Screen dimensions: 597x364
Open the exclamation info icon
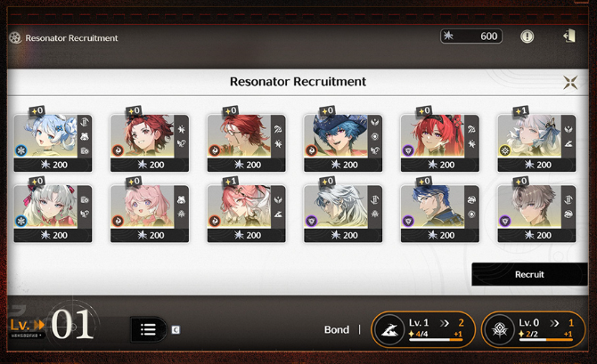click(x=527, y=36)
